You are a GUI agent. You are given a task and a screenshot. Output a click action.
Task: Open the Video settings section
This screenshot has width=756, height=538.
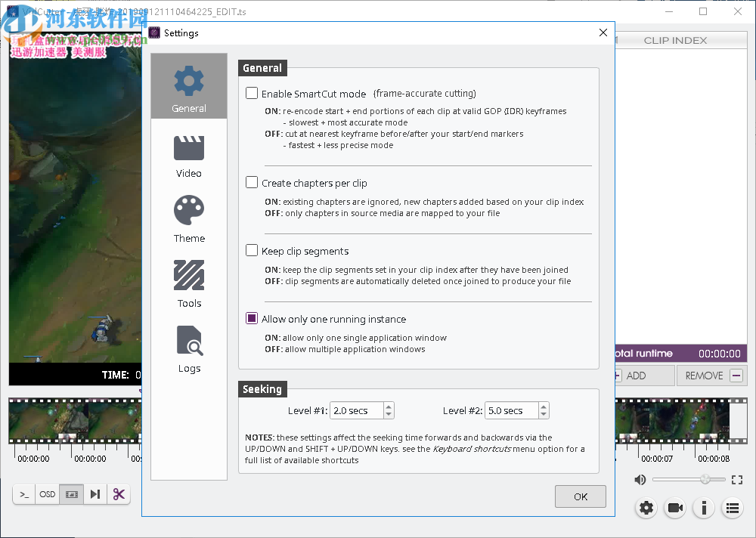(x=189, y=156)
